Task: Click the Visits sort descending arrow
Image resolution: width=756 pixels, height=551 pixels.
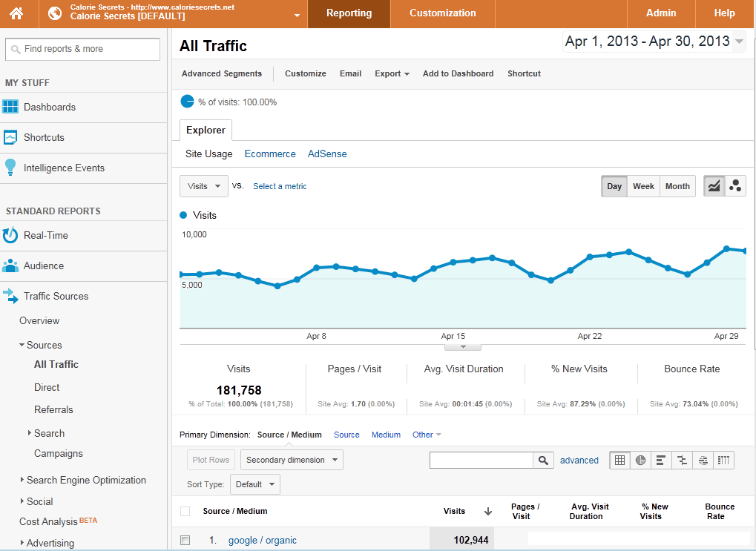Action: pos(488,512)
